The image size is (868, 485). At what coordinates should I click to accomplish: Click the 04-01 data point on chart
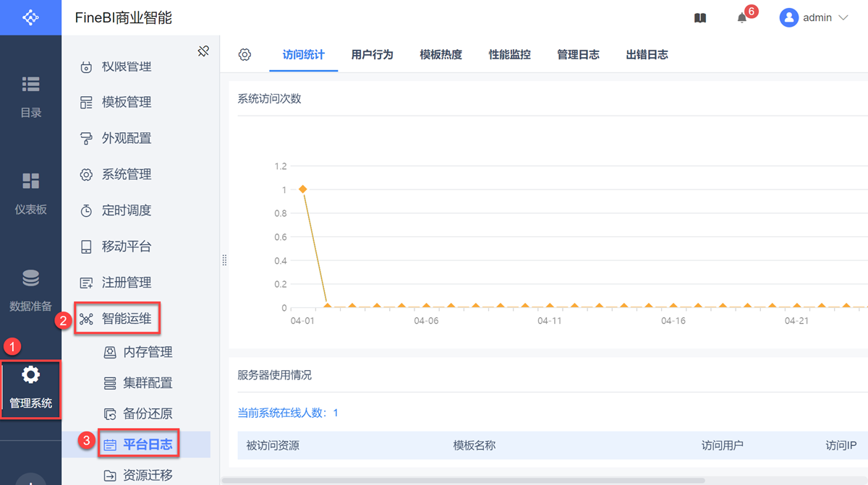point(302,189)
